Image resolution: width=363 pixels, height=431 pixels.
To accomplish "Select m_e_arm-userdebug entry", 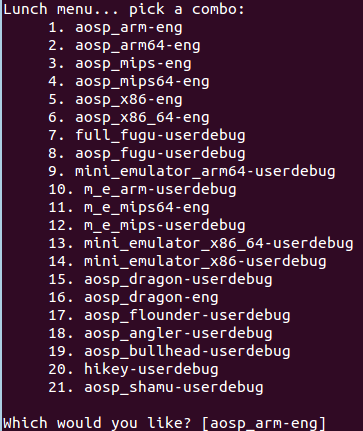I will [160, 190].
